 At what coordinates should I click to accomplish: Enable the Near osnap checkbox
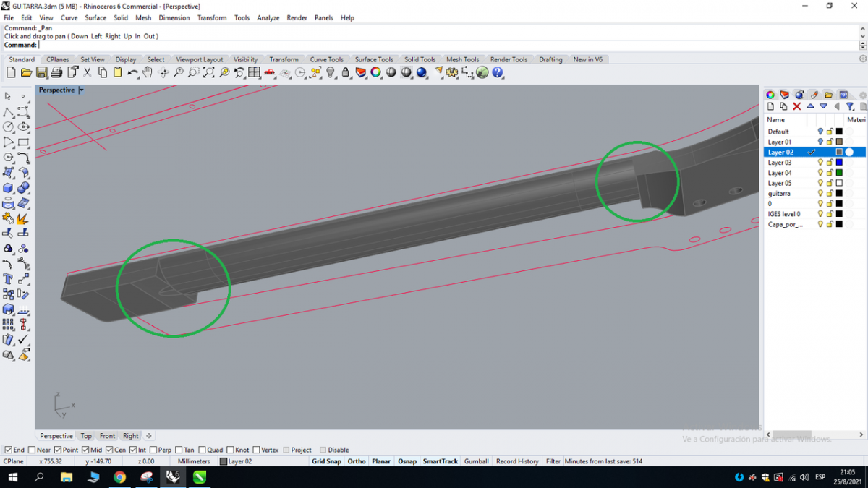click(31, 450)
